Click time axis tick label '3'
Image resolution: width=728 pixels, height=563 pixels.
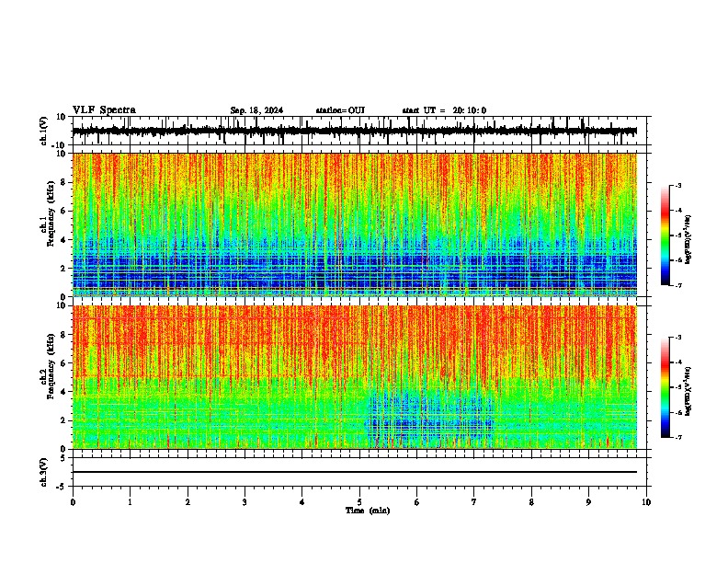pyautogui.click(x=245, y=502)
